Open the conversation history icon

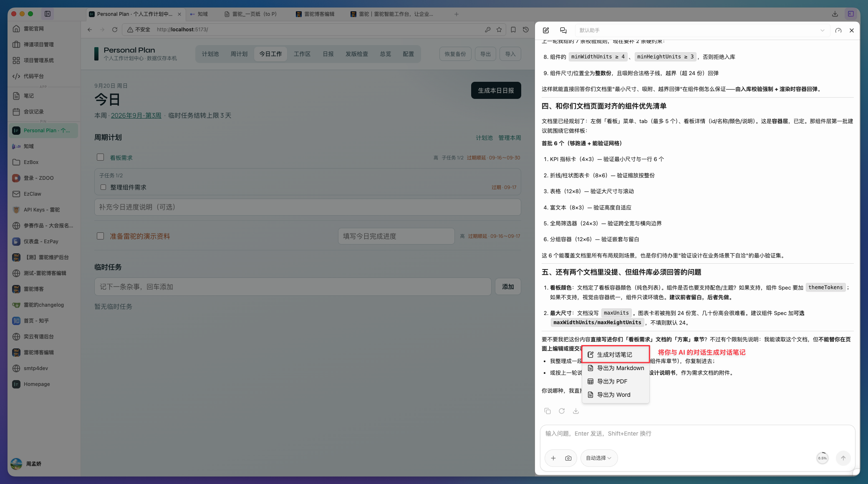(x=563, y=30)
